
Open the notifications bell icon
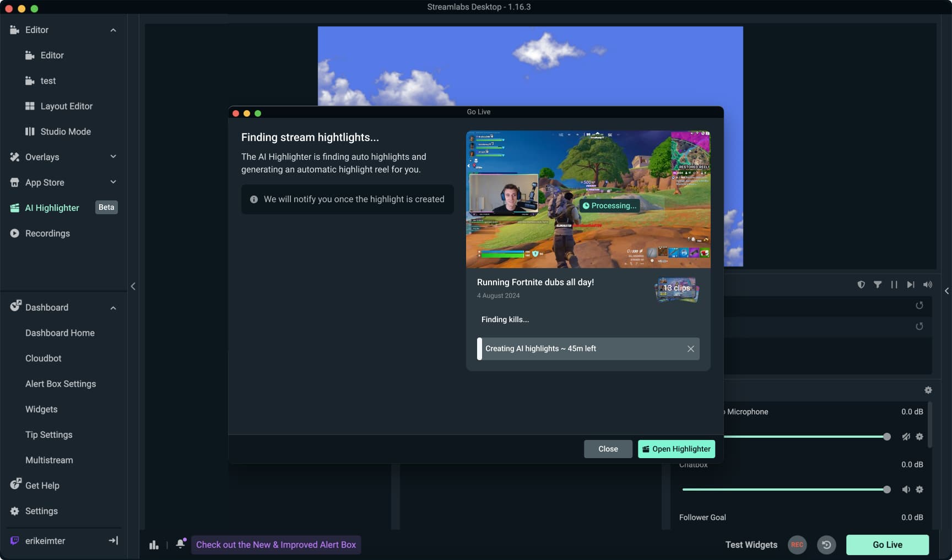coord(180,544)
